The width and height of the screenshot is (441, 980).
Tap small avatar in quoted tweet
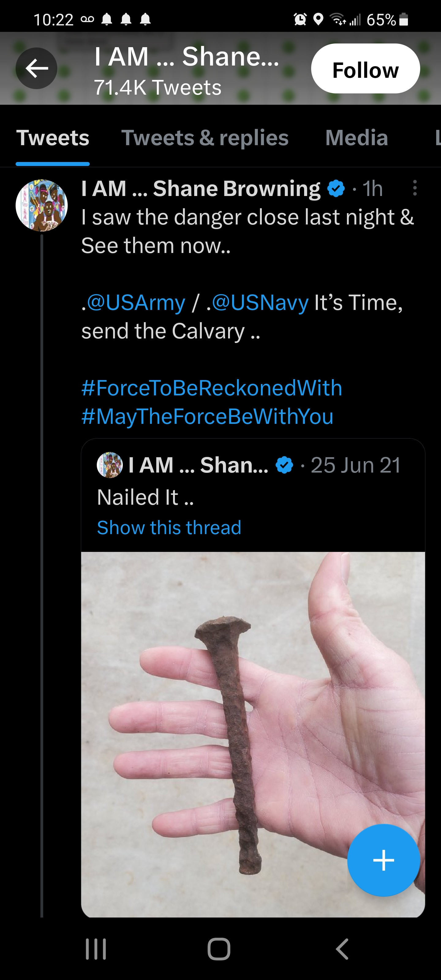pyautogui.click(x=110, y=465)
